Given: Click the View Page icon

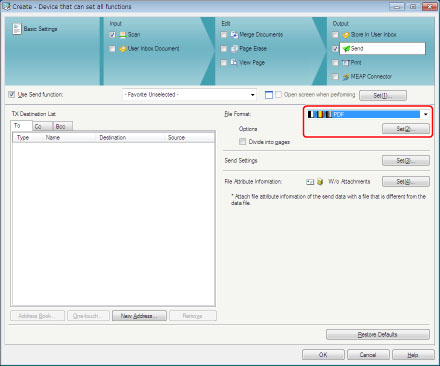Looking at the screenshot, I should point(234,62).
